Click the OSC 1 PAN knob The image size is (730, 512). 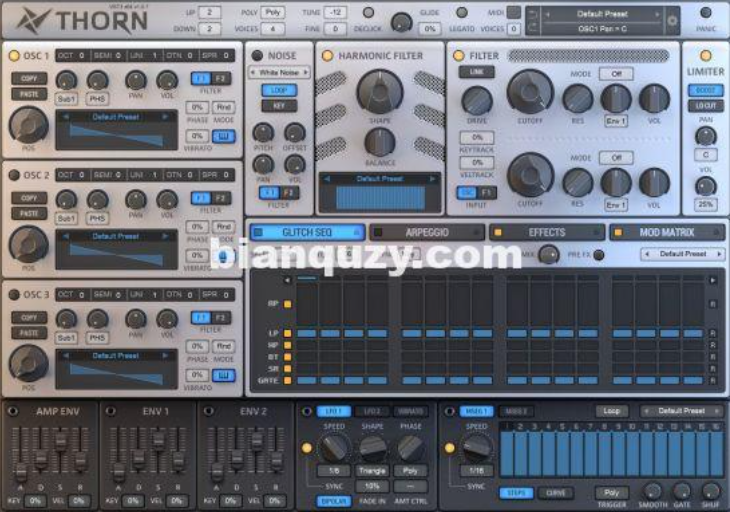click(136, 81)
